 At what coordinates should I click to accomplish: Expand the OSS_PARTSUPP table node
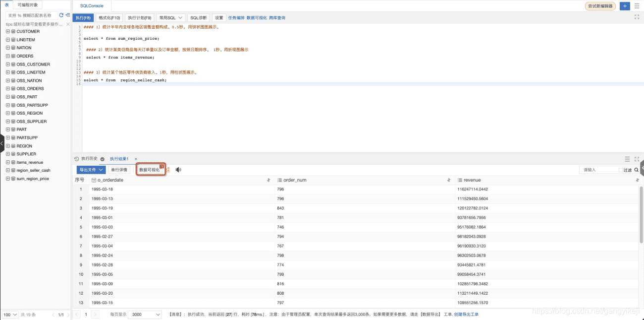[8, 105]
